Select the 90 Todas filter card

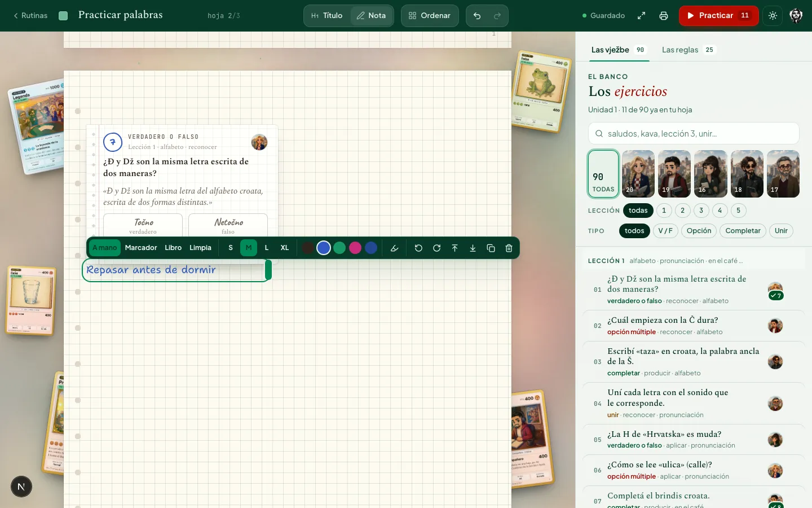(603, 174)
